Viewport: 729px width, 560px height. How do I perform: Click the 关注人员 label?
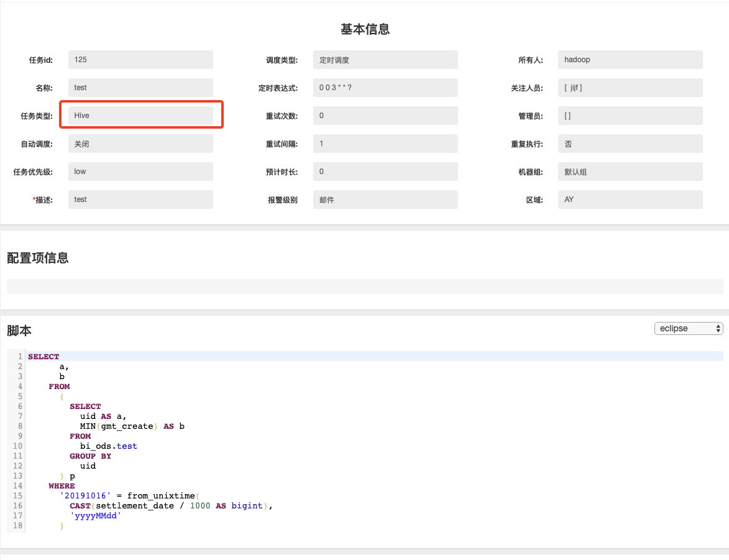(527, 88)
